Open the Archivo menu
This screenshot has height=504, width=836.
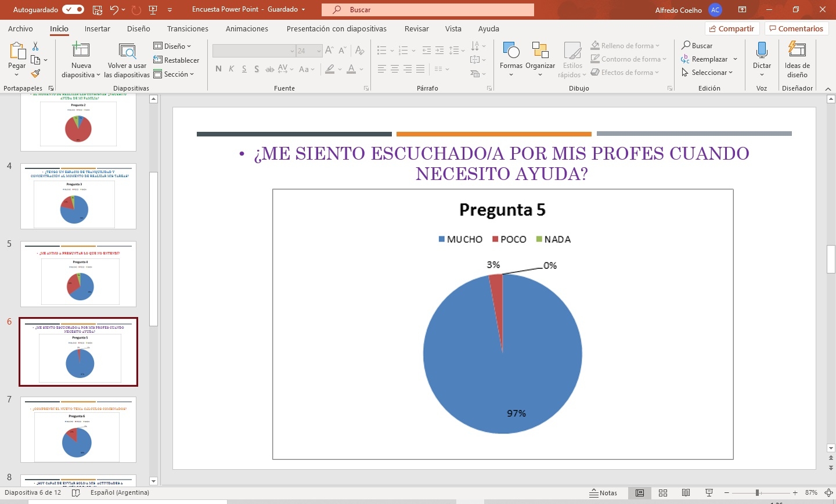click(20, 28)
